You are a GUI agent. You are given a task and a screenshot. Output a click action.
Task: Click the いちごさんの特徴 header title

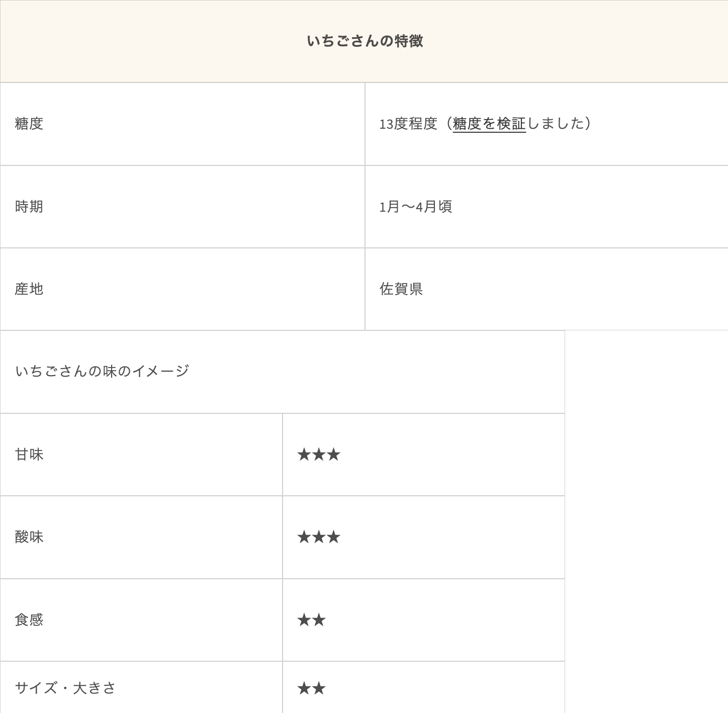tap(365, 41)
